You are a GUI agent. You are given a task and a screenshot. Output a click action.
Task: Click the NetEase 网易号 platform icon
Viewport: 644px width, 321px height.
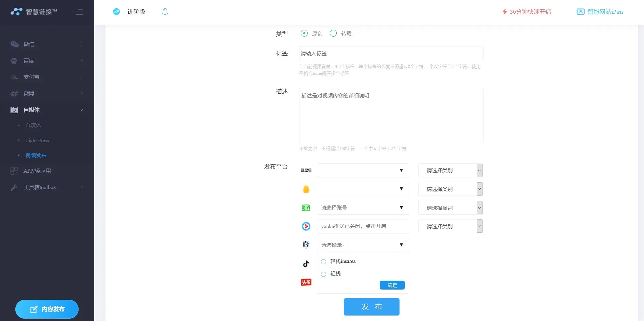[x=306, y=171]
